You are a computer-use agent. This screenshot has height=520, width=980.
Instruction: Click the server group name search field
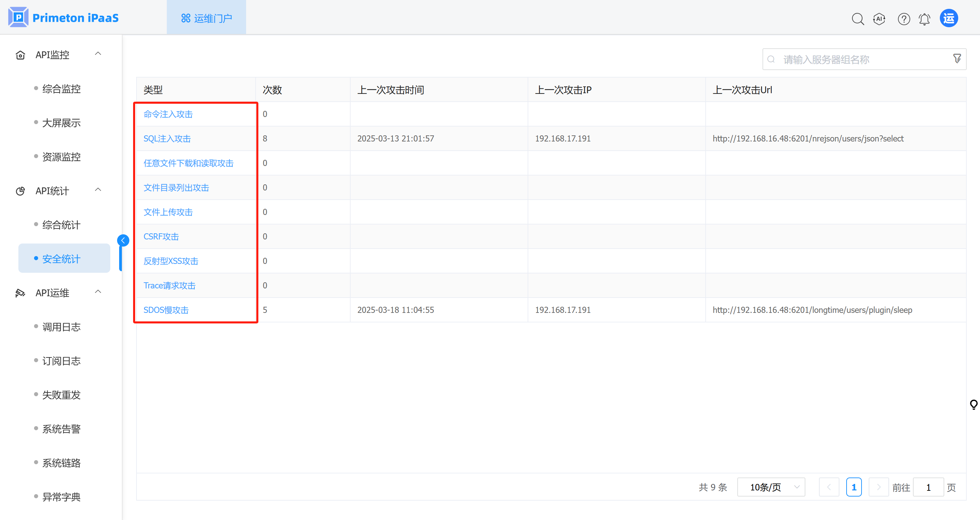[x=860, y=59]
